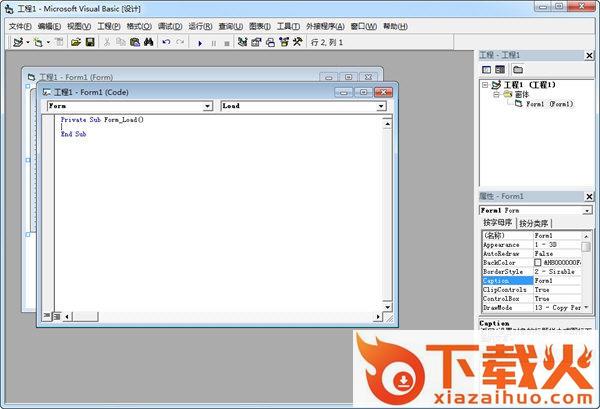Screen dimensions: 600x409
Task: Close the 属性 - Form1 properties panel
Action: [x=589, y=197]
